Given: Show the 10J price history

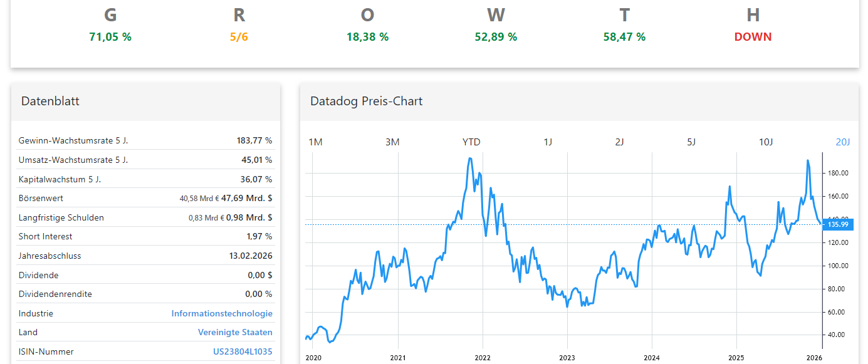Looking at the screenshot, I should 766,142.
